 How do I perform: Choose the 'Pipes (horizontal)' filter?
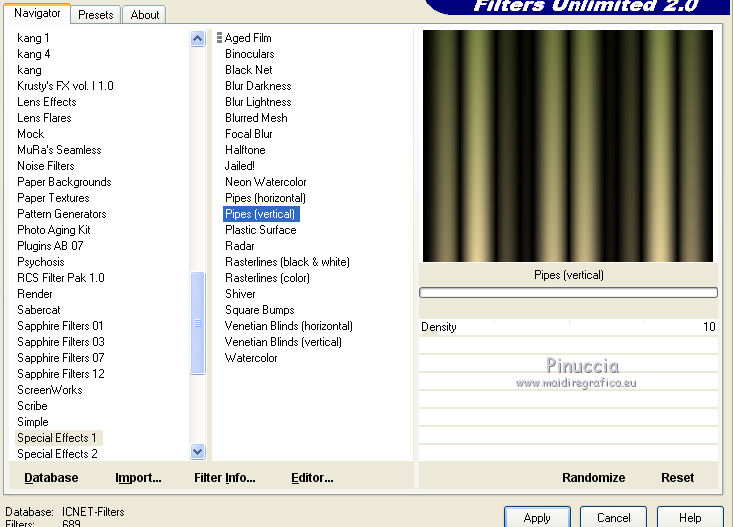tap(265, 198)
